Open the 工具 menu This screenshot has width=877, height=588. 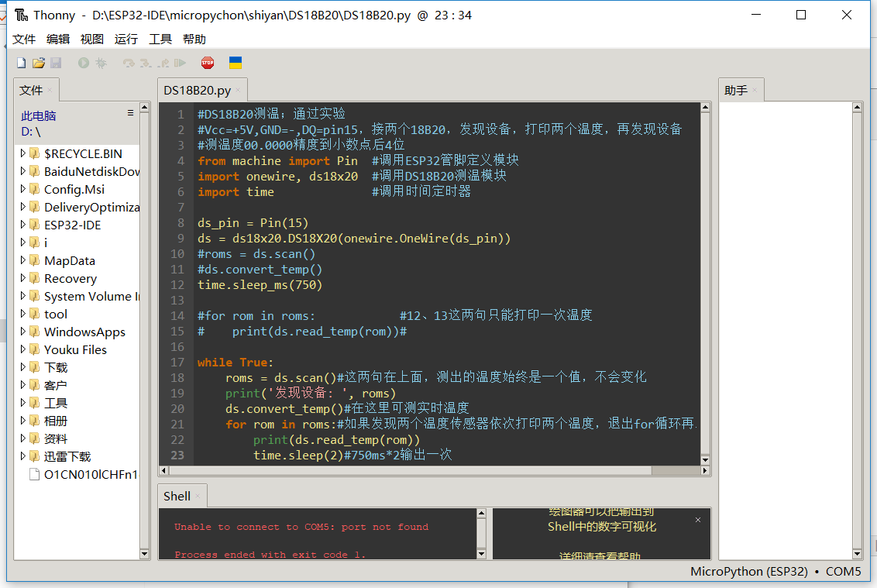[160, 39]
